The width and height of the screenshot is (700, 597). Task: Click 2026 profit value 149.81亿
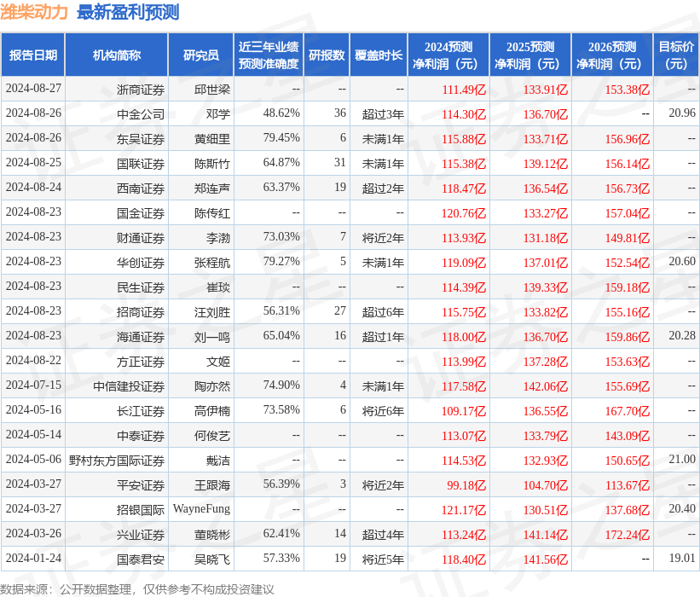[x=628, y=238]
